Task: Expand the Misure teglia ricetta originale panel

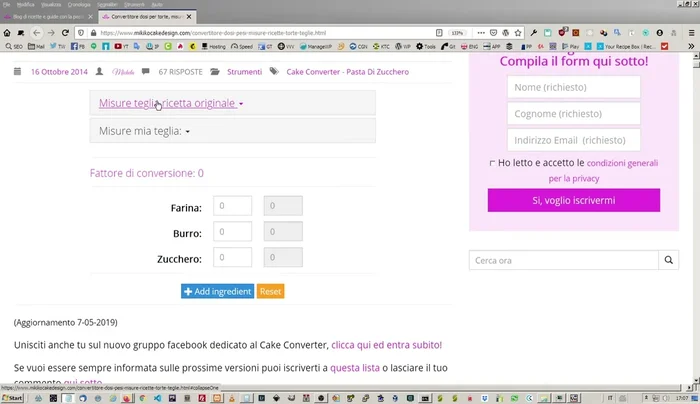Action: tap(171, 103)
